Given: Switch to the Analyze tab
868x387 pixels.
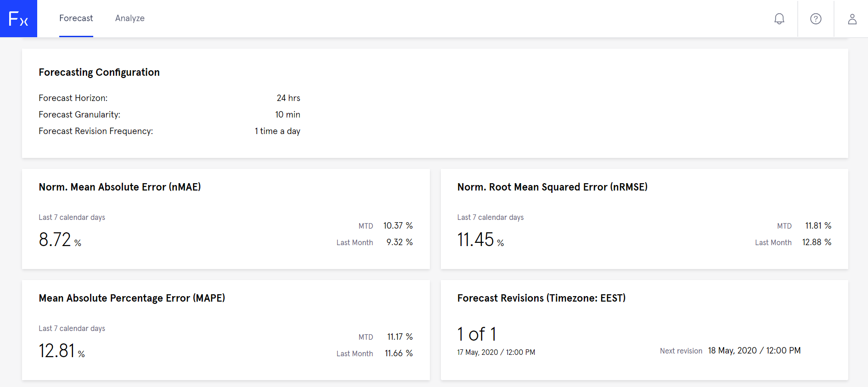Looking at the screenshot, I should 130,18.
